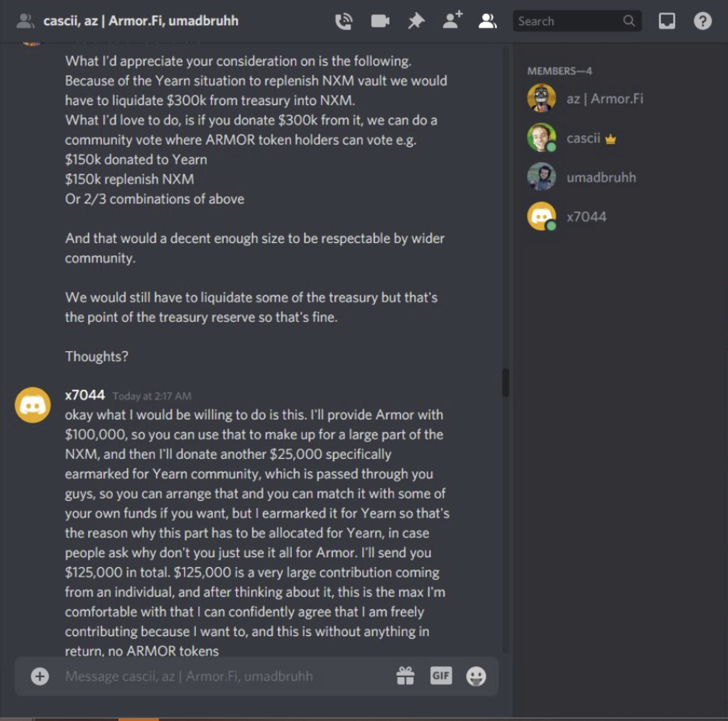Click the search magnifier icon
The width and height of the screenshot is (728, 721).
tap(629, 21)
